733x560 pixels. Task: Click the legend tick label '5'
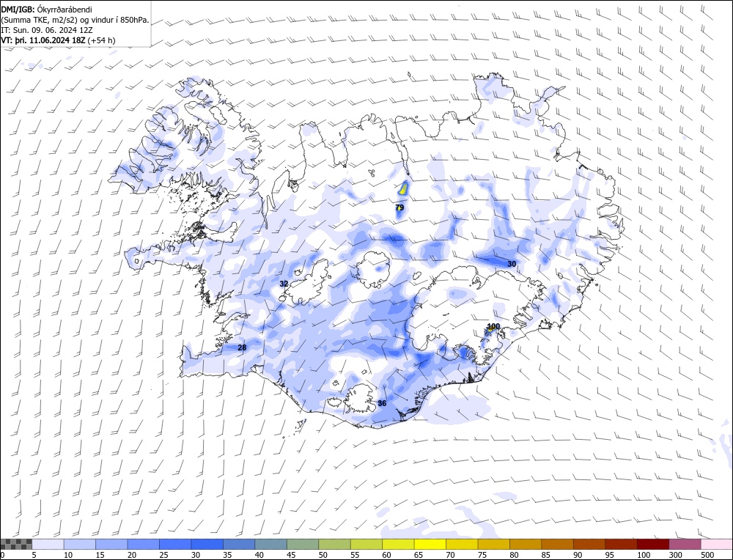click(34, 555)
